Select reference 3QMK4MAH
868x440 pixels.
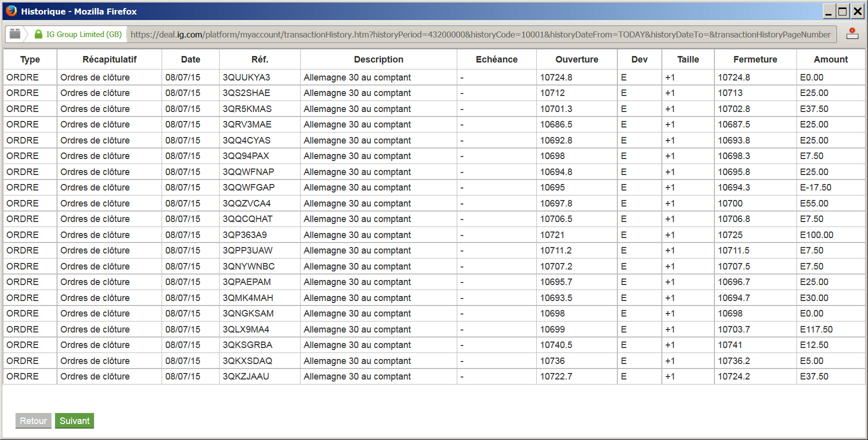pos(248,298)
